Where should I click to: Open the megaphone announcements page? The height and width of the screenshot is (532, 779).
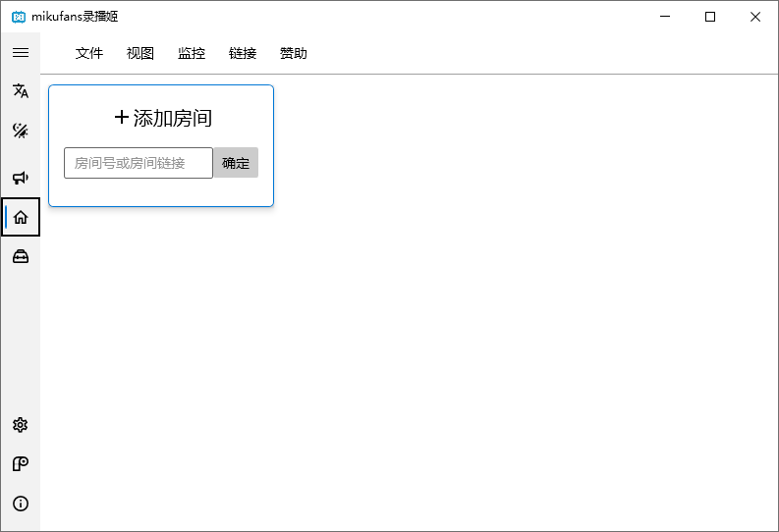click(x=20, y=178)
